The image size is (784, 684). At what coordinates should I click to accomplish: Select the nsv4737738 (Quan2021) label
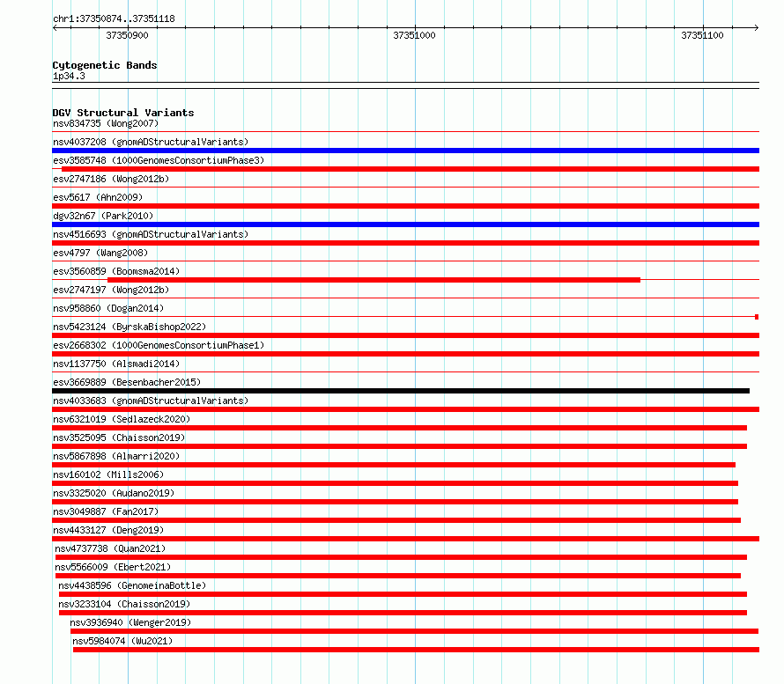pos(110,548)
